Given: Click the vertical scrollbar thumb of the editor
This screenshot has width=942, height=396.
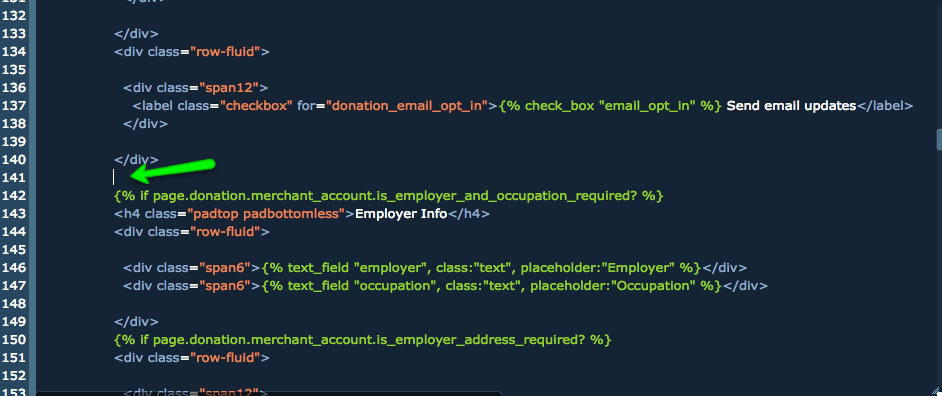Looking at the screenshot, I should click(939, 140).
